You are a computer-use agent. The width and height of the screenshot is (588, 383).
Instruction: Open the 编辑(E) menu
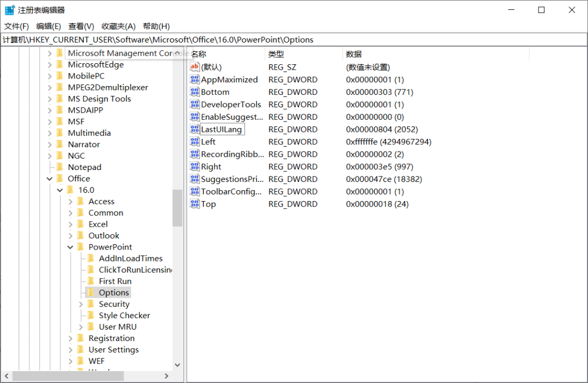click(48, 26)
